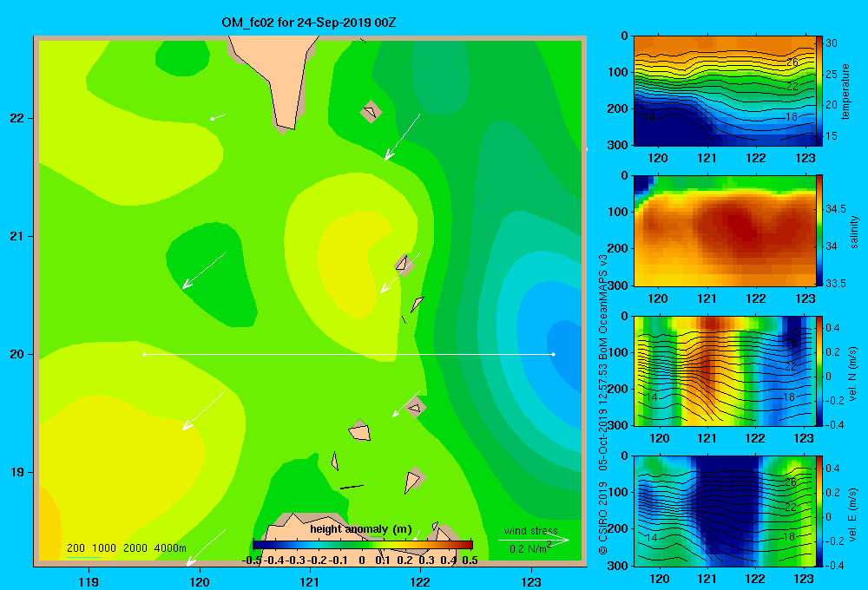868x590 pixels.
Task: Click the 'salinity' axis label
Action: 853,232
